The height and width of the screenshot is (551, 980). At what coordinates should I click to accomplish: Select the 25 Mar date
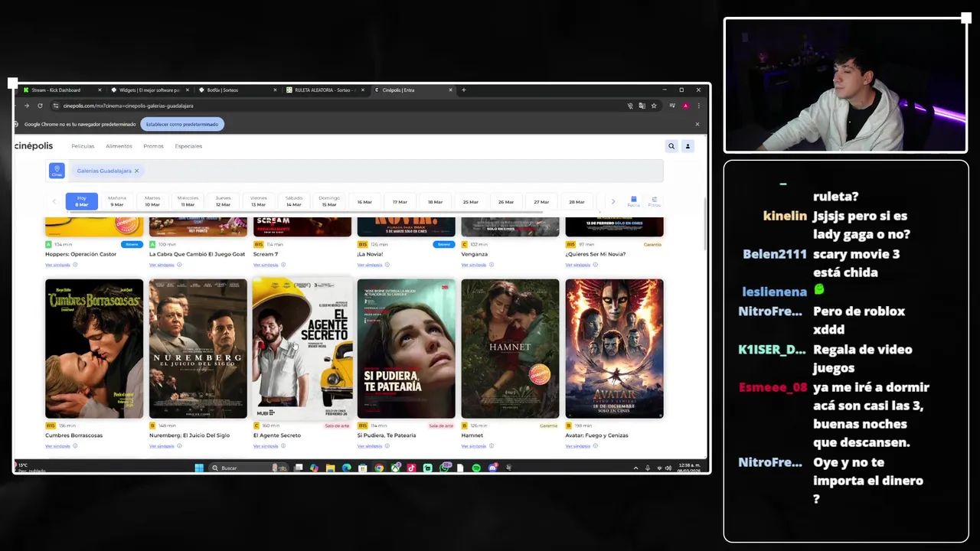[x=470, y=202]
